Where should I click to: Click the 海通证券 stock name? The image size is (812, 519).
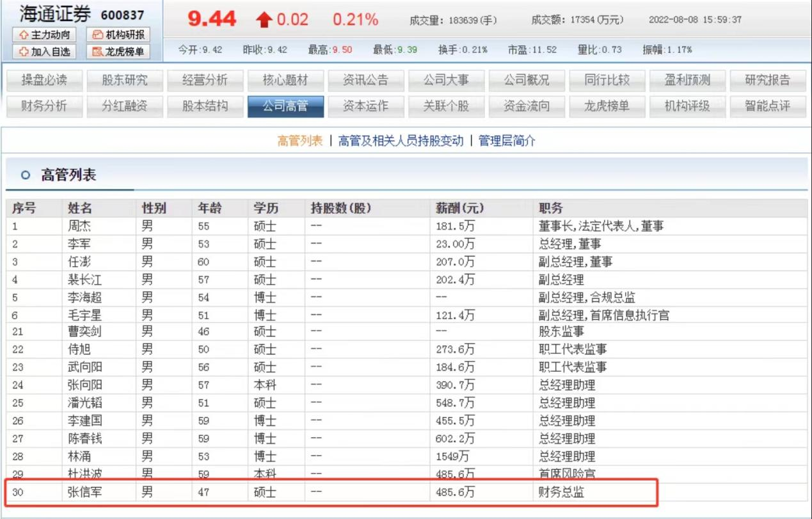coord(55,13)
